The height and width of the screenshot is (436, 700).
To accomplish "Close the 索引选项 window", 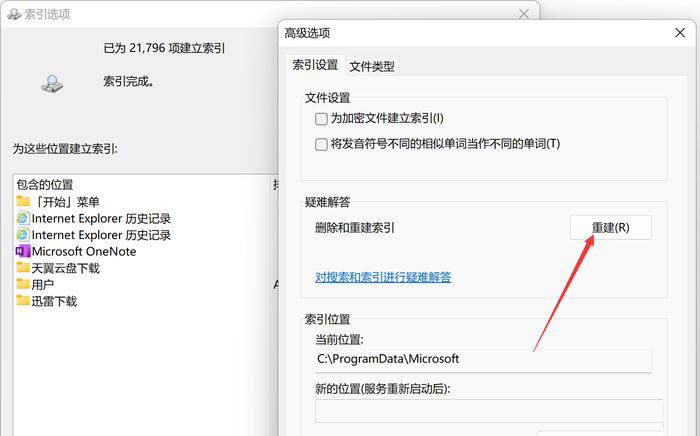I will (x=524, y=14).
